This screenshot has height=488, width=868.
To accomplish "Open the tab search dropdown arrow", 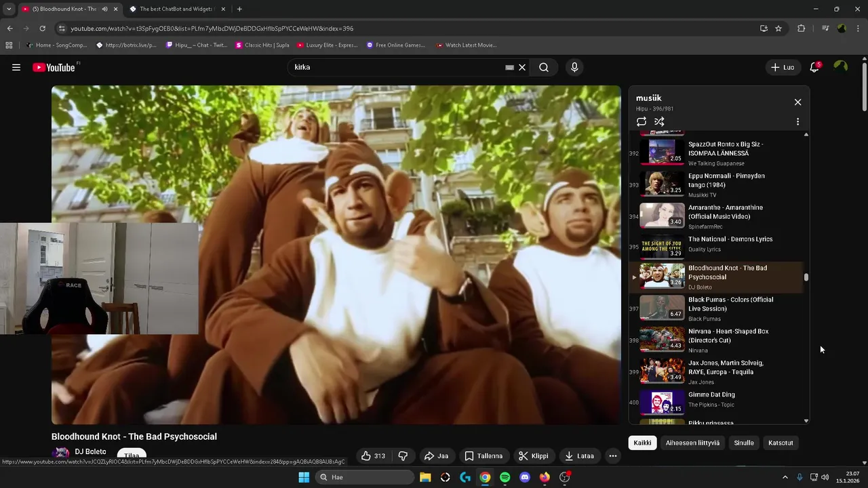I will coord(8,9).
